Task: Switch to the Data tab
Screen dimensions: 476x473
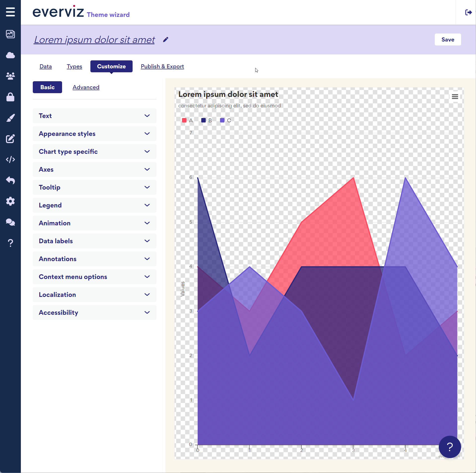Action: point(46,66)
